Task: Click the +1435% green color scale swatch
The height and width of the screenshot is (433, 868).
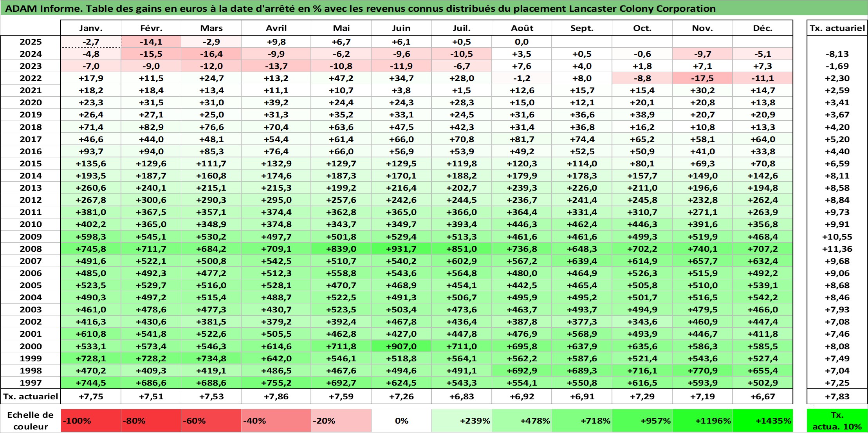Action: tap(763, 421)
